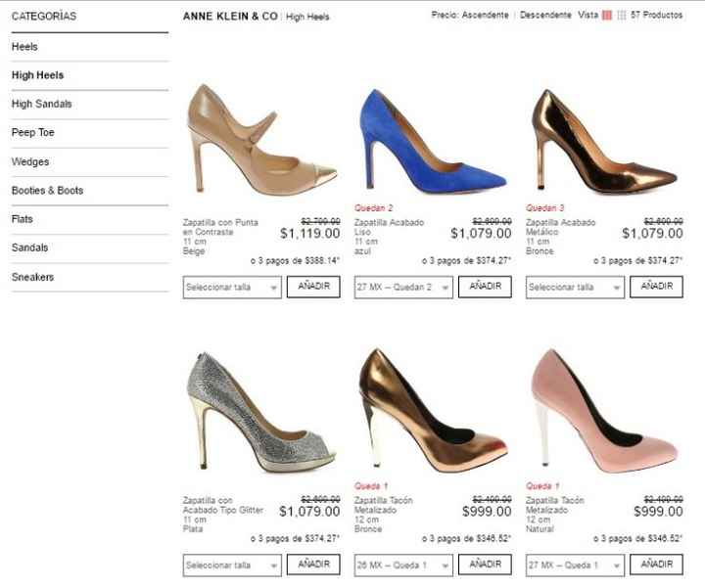Image resolution: width=705 pixels, height=588 pixels.
Task: Open the Zapatilla Acabado Metálico title
Action: coord(561,227)
